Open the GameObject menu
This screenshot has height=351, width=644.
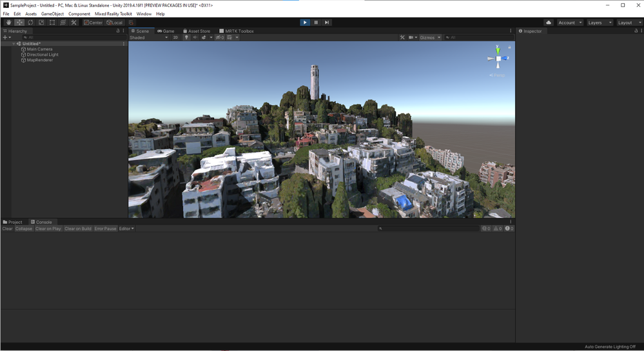click(52, 14)
